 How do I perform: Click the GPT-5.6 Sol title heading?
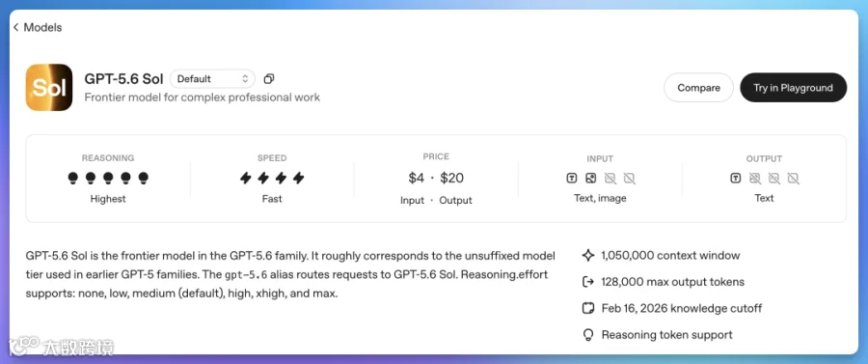(124, 78)
